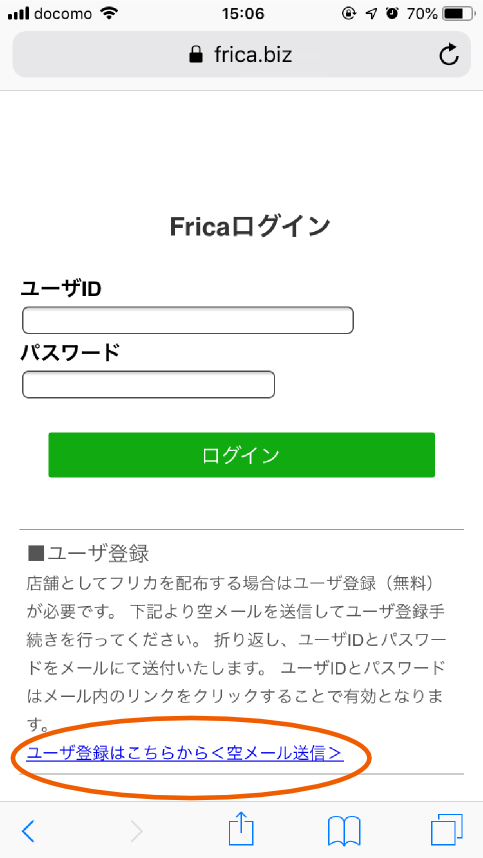The image size is (483, 858).
Task: Tap the padlock icon beside frica.biz
Action: [x=195, y=54]
